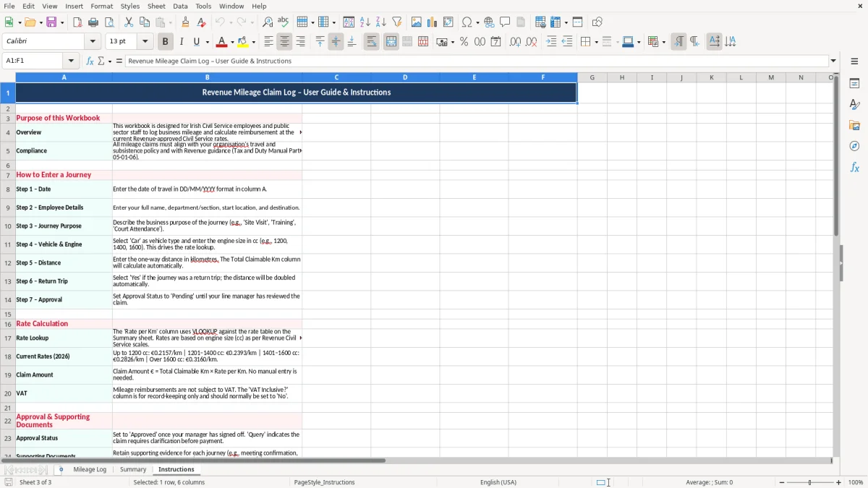Format cell as Date
868x488 pixels.
pyautogui.click(x=495, y=42)
